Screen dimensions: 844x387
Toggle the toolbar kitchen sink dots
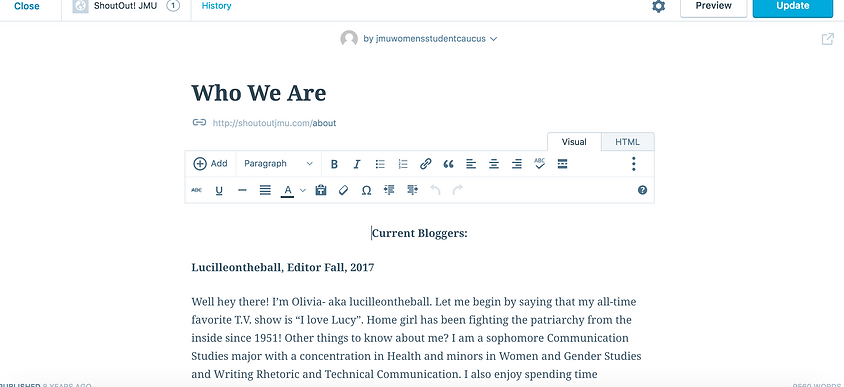point(634,164)
